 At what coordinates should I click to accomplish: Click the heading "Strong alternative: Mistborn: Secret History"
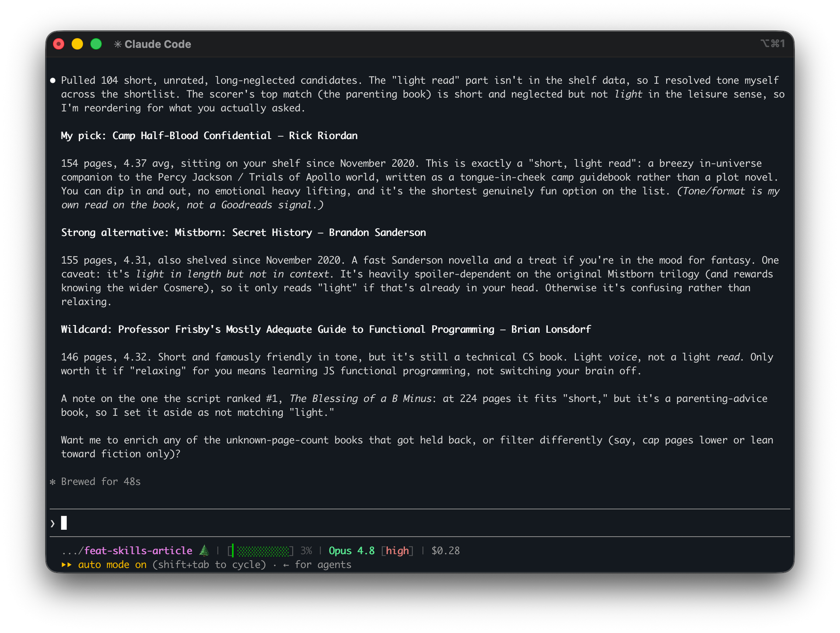click(x=243, y=232)
